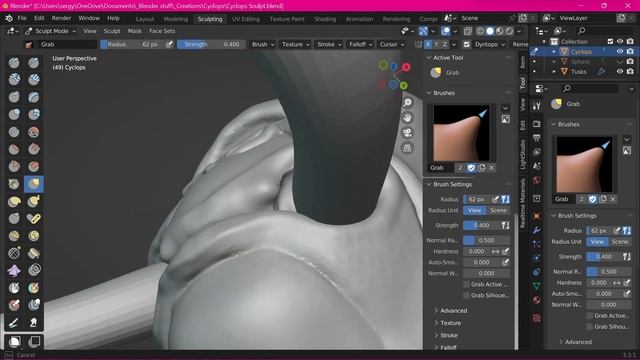640x360 pixels.
Task: Open the Cursor dropdown in tool header
Action: pos(392,44)
